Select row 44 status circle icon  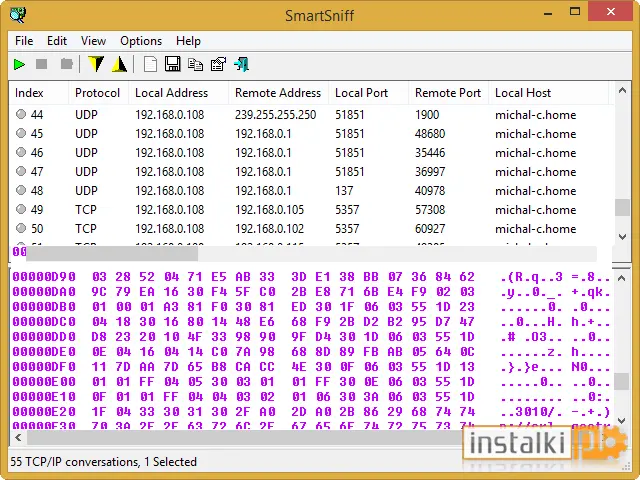pos(21,114)
